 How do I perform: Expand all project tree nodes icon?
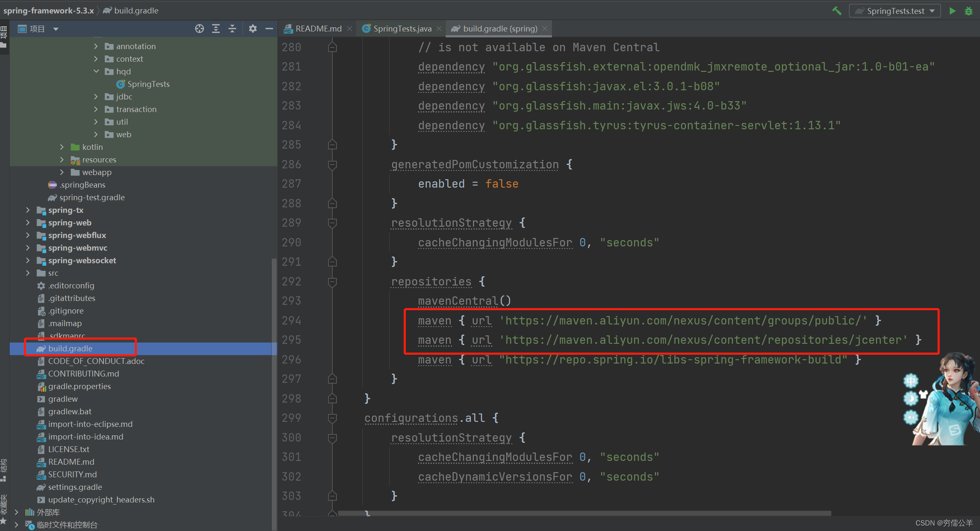(x=216, y=29)
